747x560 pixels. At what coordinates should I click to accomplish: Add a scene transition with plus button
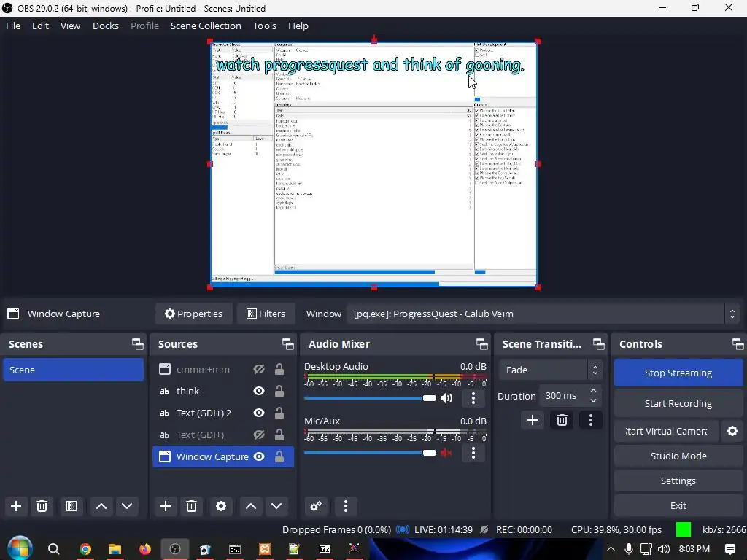(x=533, y=420)
